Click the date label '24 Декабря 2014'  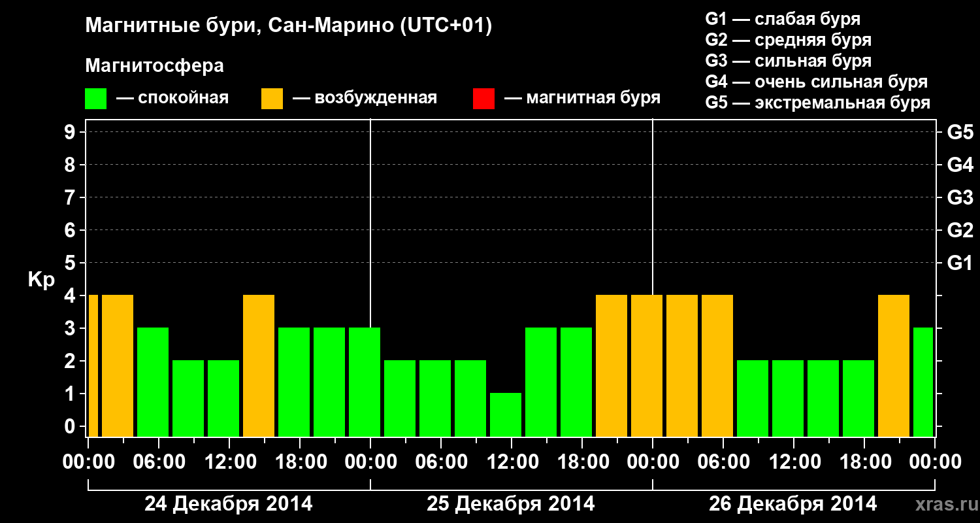229,504
